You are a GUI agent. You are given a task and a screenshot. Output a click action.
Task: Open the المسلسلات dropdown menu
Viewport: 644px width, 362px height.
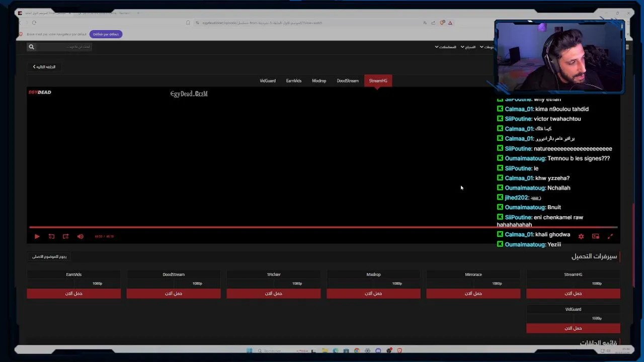(446, 47)
